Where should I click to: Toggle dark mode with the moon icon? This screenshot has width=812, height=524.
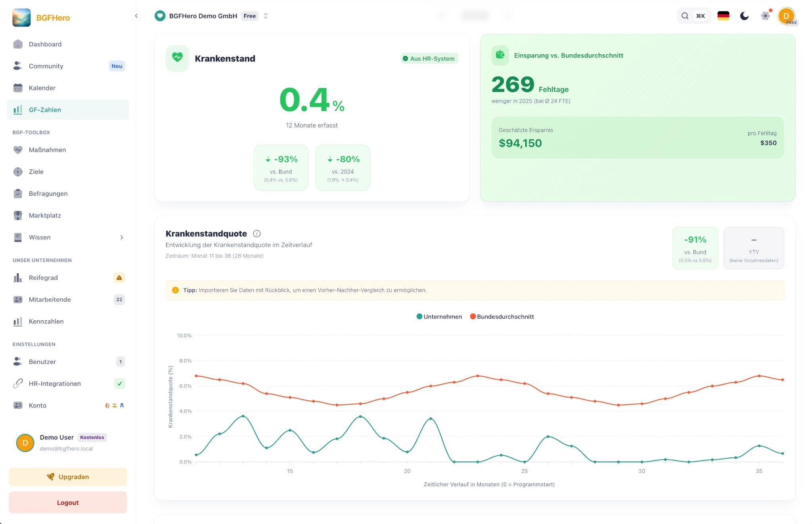pos(744,16)
